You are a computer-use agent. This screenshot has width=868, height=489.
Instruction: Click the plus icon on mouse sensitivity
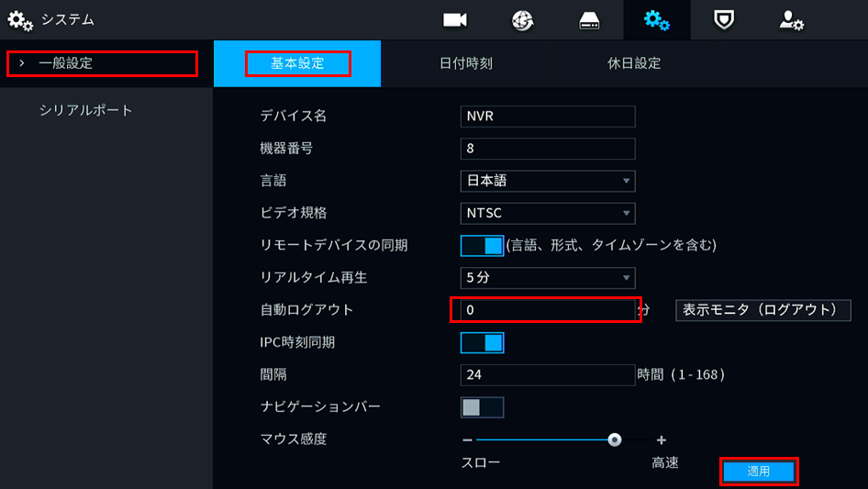coord(662,440)
